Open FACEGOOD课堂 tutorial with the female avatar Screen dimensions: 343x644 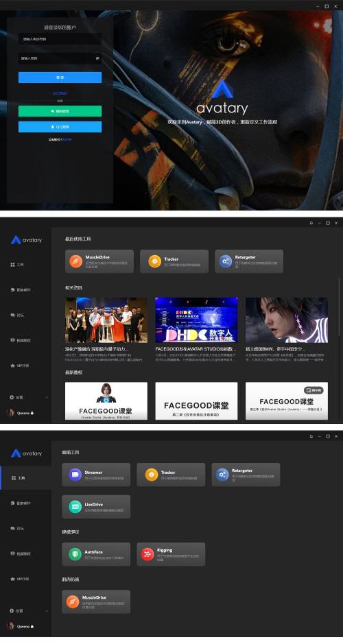[106, 401]
